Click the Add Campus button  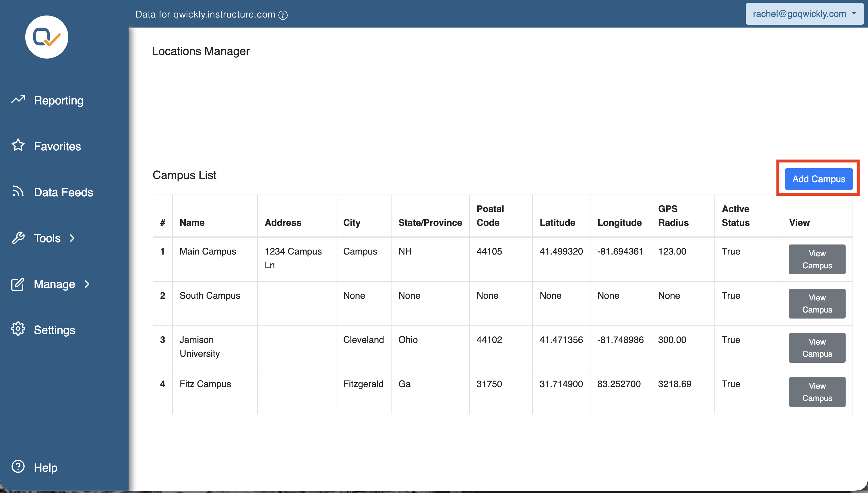coord(819,179)
